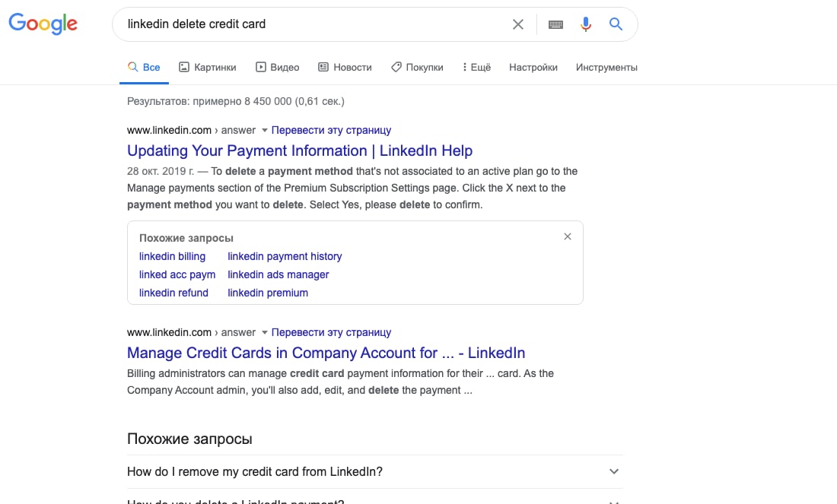Expand first result's URL dropdown arrow

[265, 130]
